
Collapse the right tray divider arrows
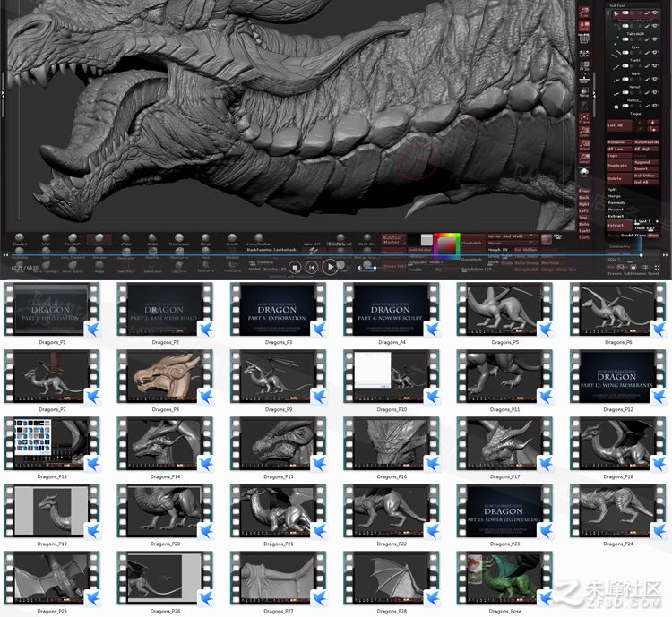pos(594,94)
